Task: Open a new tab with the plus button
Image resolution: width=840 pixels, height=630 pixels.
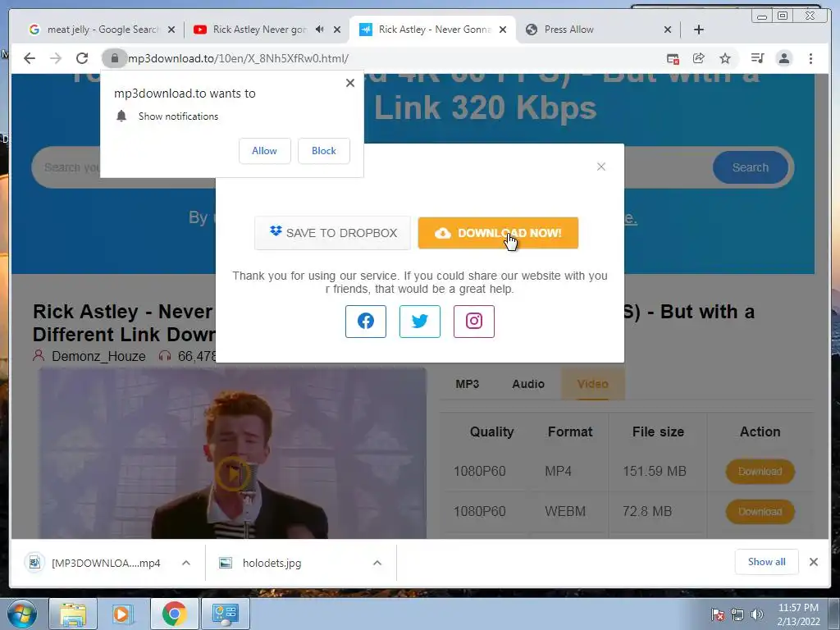Action: (699, 30)
